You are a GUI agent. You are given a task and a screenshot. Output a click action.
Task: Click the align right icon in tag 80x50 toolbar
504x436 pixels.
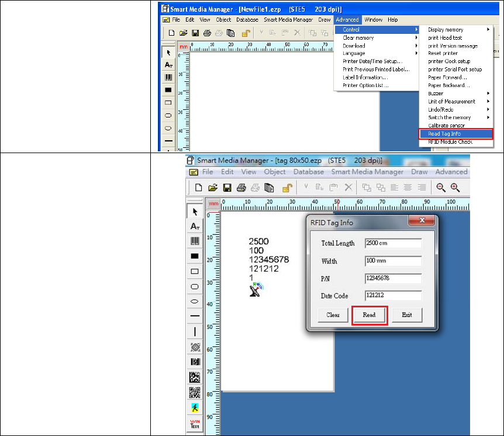tap(422, 187)
